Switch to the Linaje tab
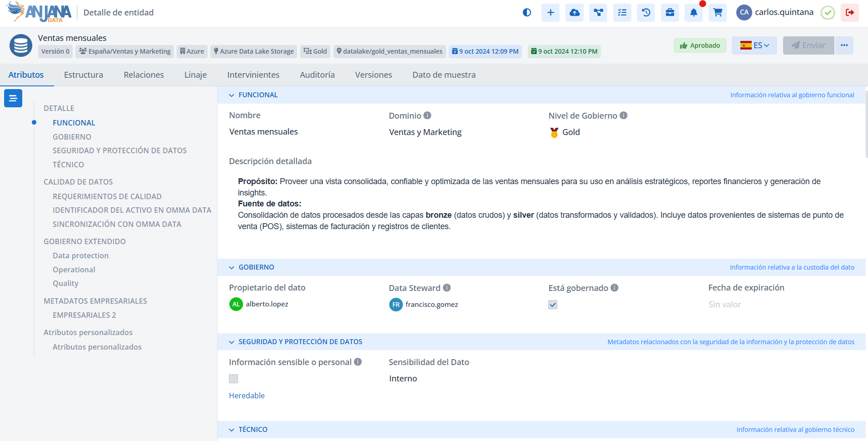 click(195, 75)
